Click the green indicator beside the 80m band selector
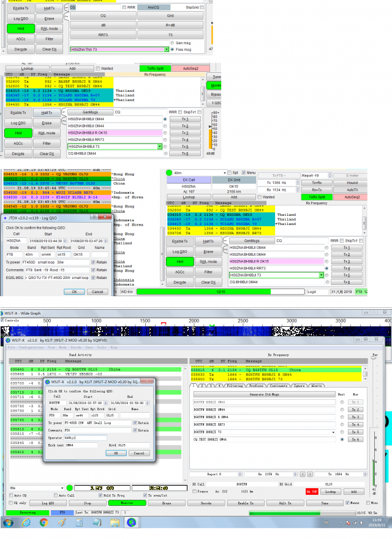Image resolution: width=392 pixels, height=539 pixels. tap(69, 487)
